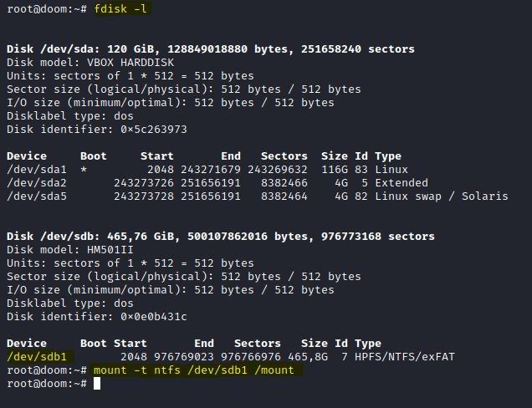
Task: Click the terminal cursor at the last prompt
Action: click(x=97, y=384)
